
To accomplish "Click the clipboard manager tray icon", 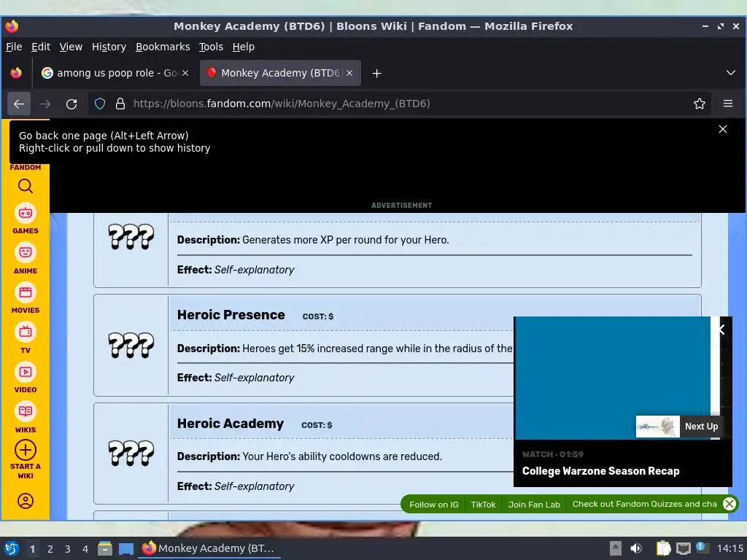I will point(663,548).
